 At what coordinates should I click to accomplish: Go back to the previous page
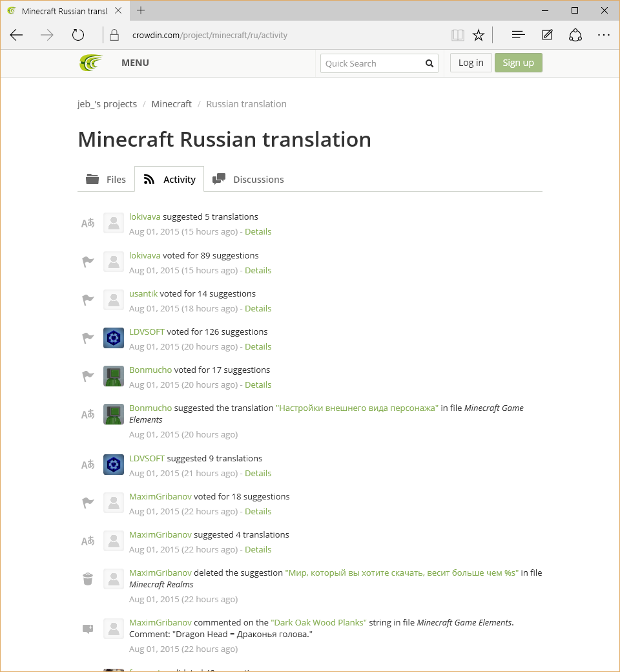click(x=16, y=35)
